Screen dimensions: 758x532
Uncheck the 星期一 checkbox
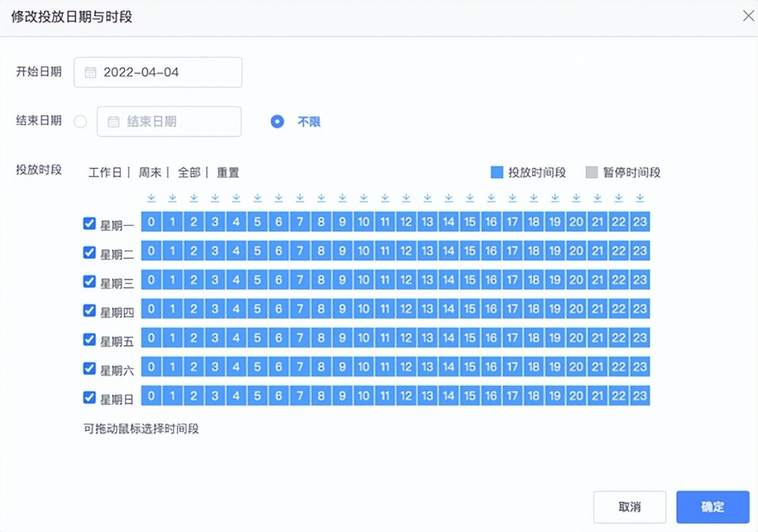(x=90, y=224)
